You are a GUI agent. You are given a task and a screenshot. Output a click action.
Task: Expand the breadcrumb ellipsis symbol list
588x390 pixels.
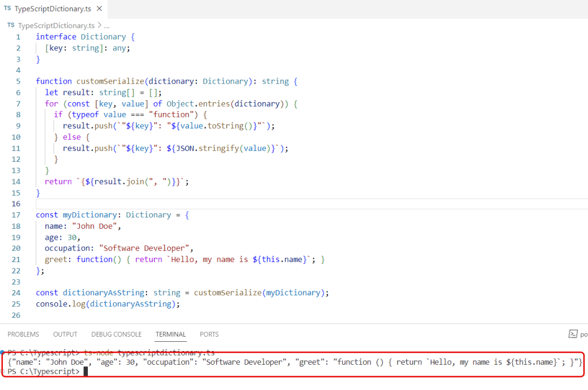point(107,26)
